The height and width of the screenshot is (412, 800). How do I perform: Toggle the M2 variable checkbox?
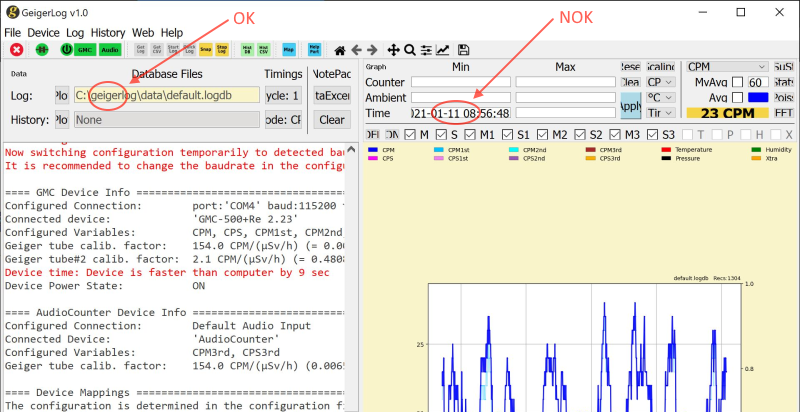point(543,135)
